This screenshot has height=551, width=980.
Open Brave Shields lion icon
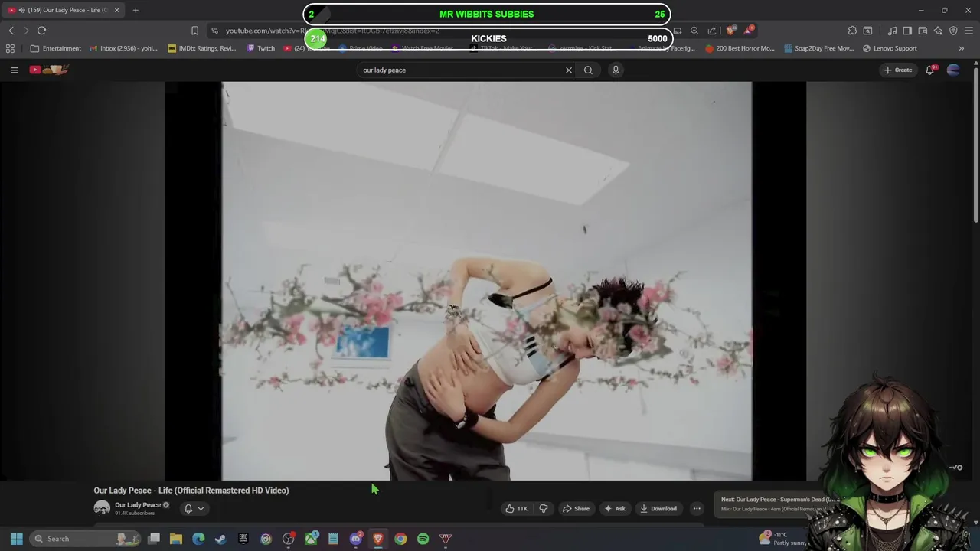coord(731,31)
